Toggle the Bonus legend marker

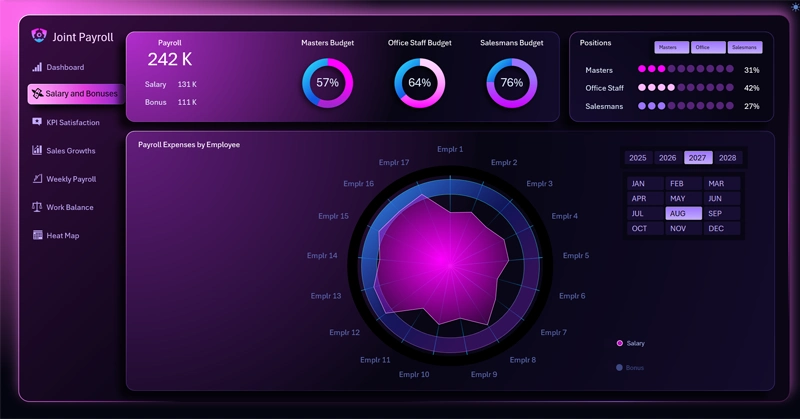pyautogui.click(x=619, y=367)
